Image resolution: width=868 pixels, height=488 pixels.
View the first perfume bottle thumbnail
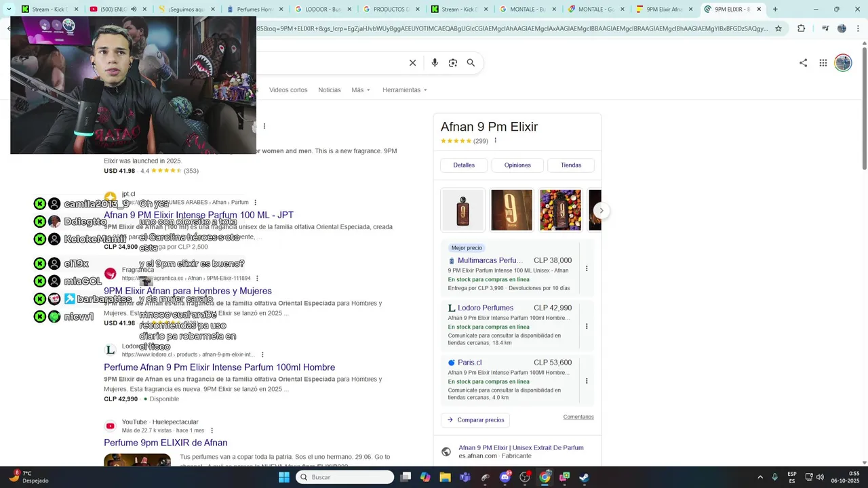[x=463, y=211]
